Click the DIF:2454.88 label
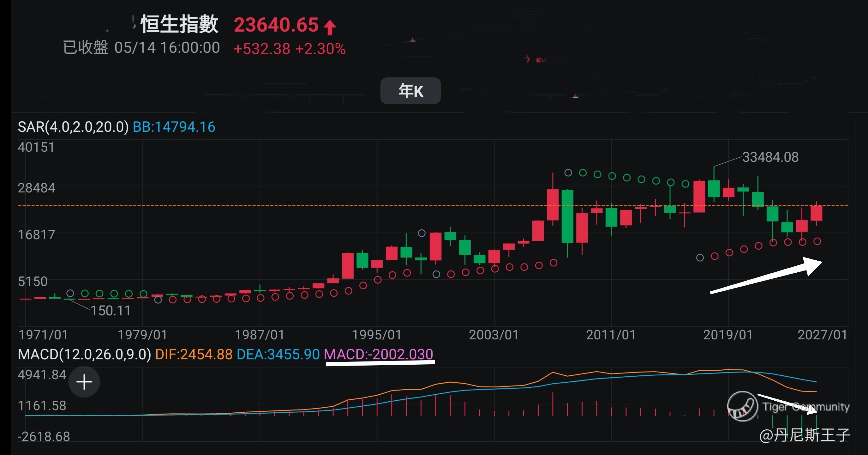The height and width of the screenshot is (455, 868). tap(194, 355)
